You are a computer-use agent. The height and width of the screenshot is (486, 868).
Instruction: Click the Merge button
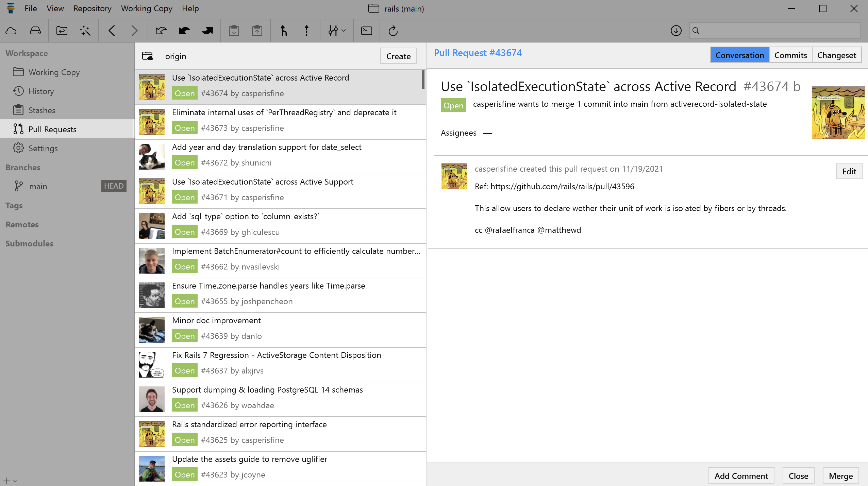tap(840, 476)
